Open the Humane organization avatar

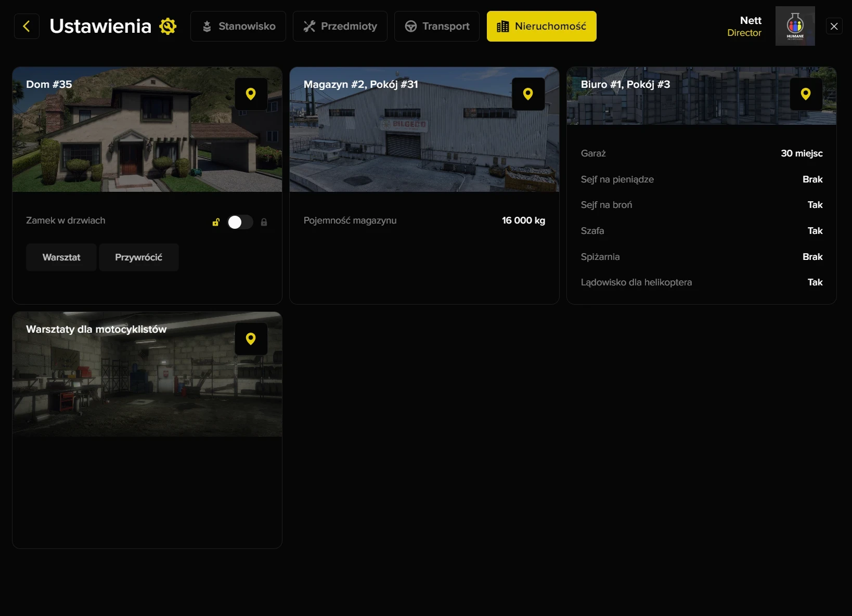point(795,26)
